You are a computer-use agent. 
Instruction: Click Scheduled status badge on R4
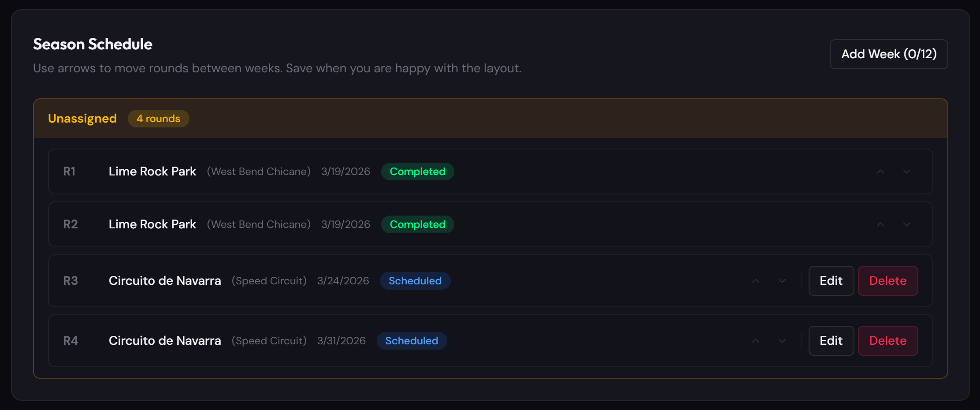pos(412,341)
